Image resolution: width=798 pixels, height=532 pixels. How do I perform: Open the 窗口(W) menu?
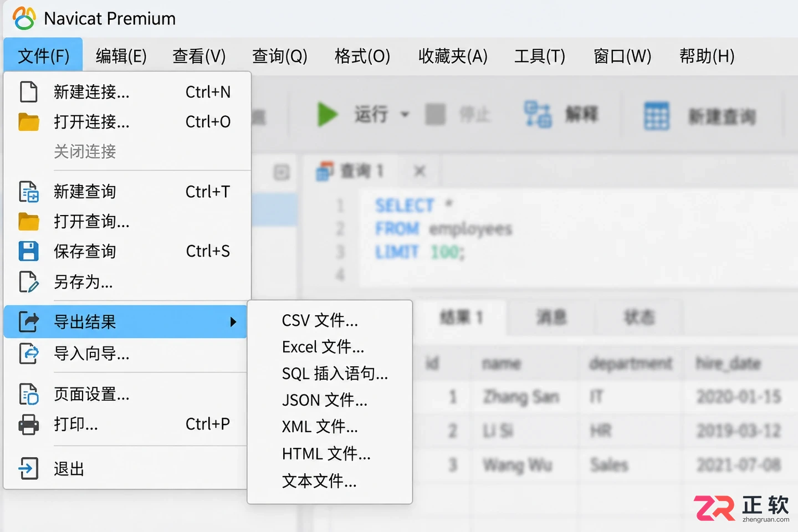coord(622,56)
